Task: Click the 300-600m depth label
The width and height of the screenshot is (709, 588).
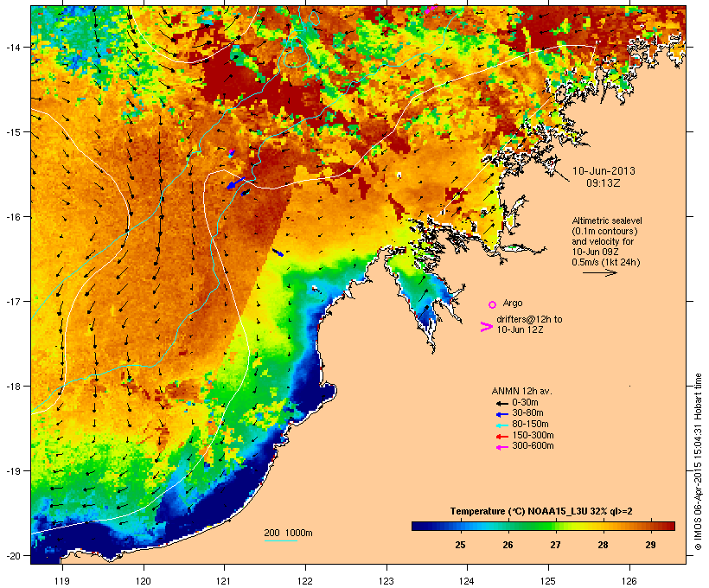Action: click(533, 446)
